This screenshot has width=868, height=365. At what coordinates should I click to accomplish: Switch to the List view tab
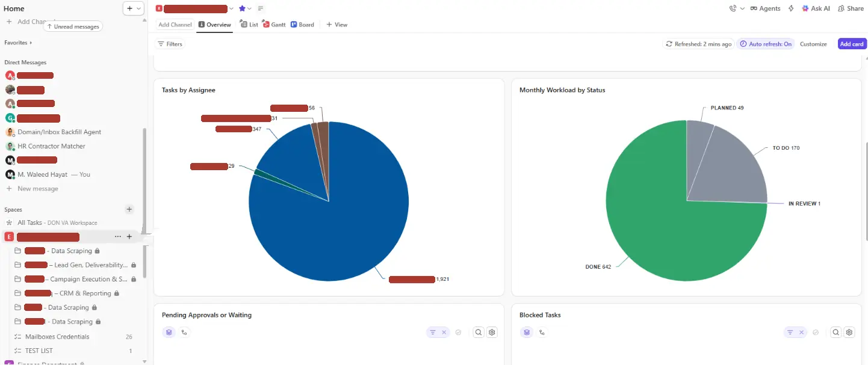click(x=249, y=25)
